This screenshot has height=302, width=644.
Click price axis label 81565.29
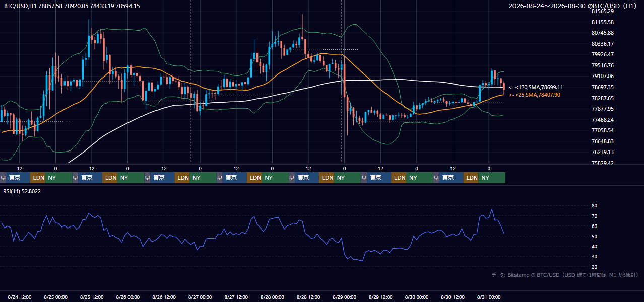602,11
